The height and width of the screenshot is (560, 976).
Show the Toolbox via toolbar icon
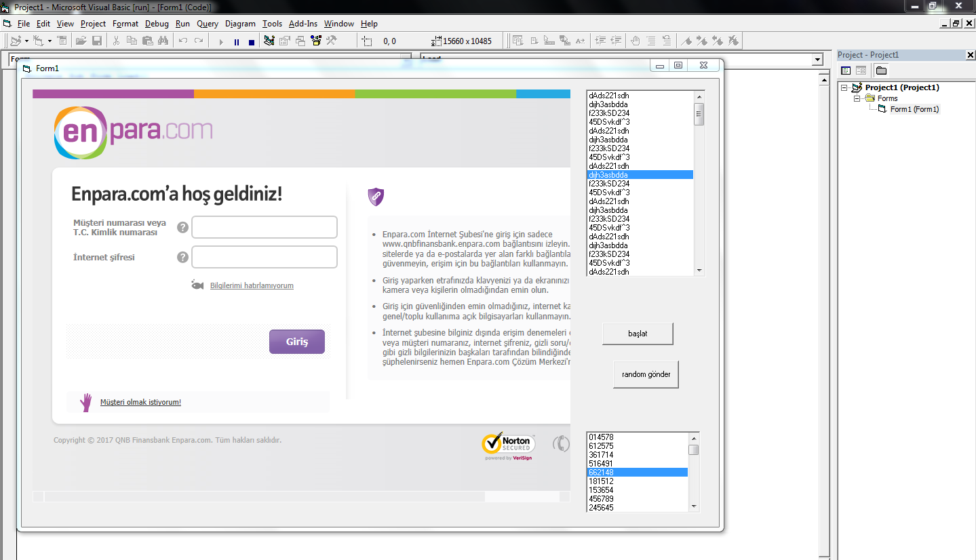point(332,41)
